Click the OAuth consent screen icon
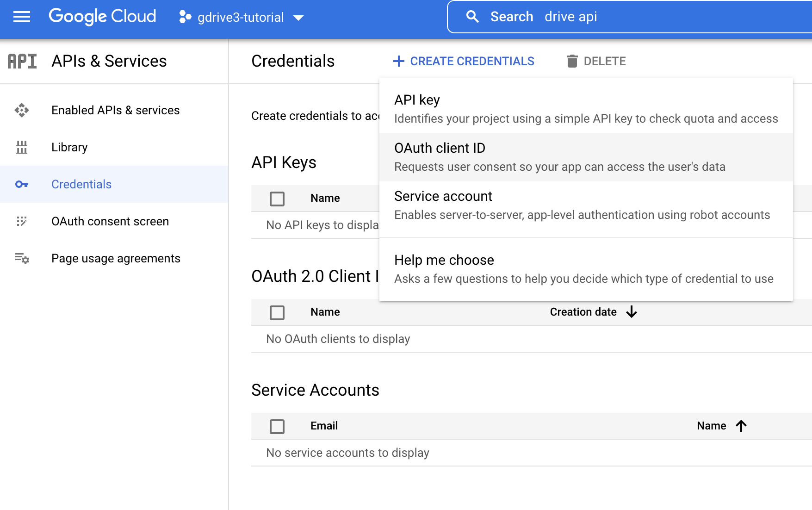Viewport: 812px width, 510px height. click(22, 221)
